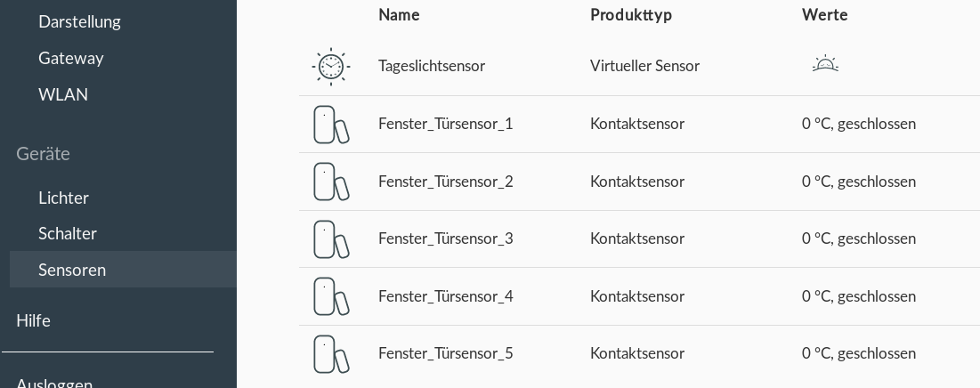
Task: Click the Tageslichtsensor clock-sun icon
Action: (330, 66)
